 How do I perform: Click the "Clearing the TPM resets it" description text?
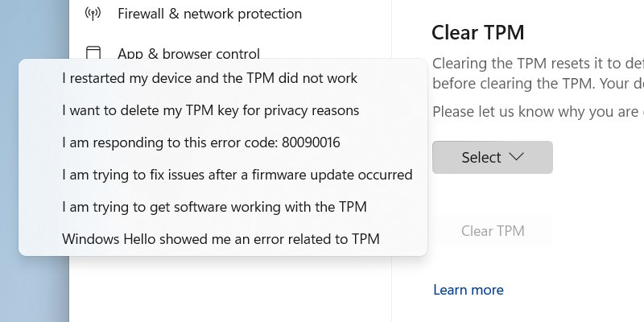tap(538, 73)
